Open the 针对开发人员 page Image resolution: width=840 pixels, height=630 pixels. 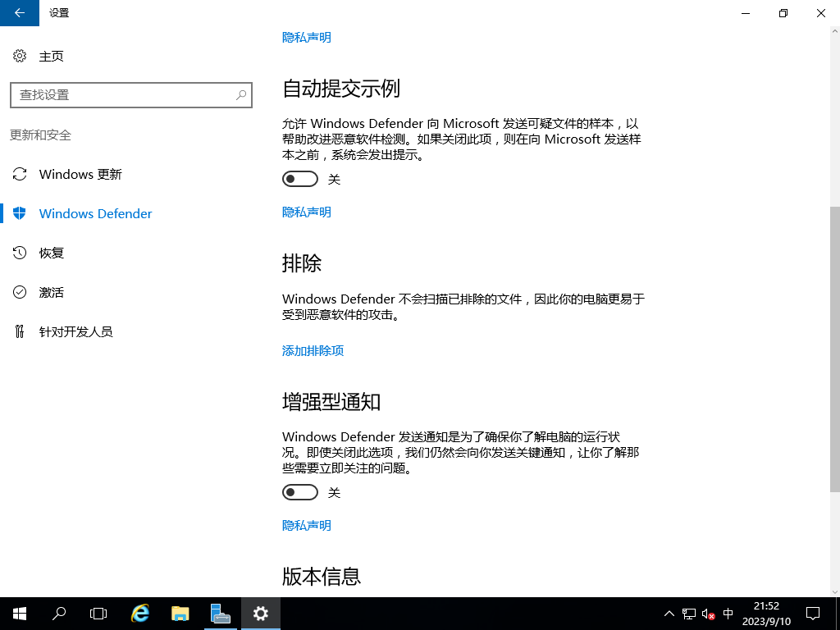[75, 331]
